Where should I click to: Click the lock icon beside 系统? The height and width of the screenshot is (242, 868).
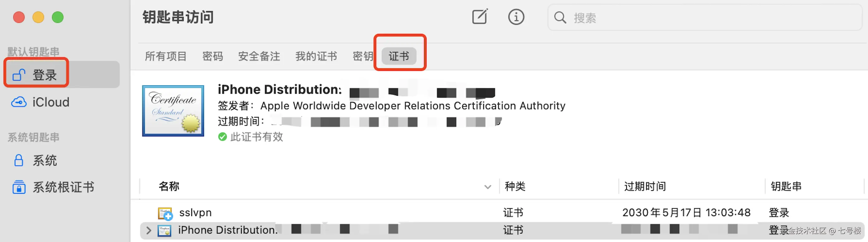[x=19, y=160]
